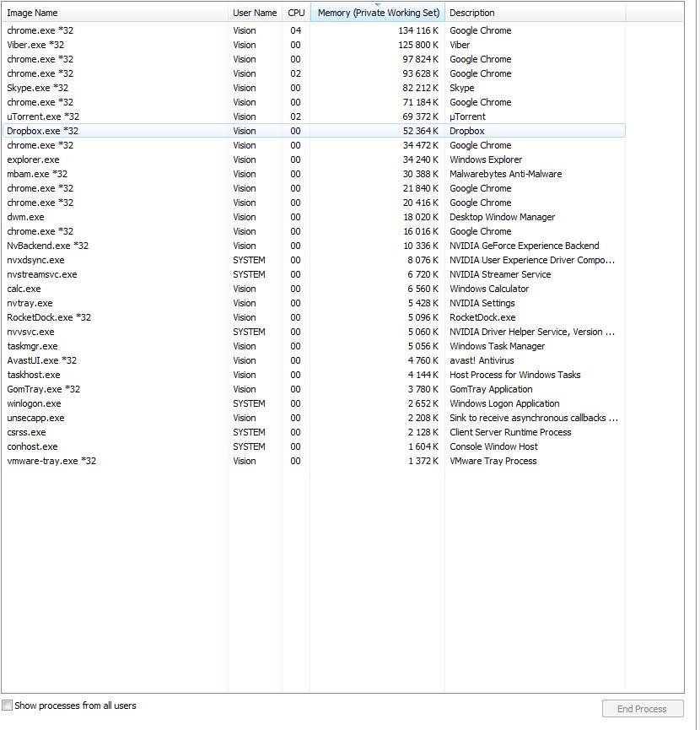Tick 'Show processes from all users' checkbox
Image resolution: width=700 pixels, height=730 pixels.
8,706
